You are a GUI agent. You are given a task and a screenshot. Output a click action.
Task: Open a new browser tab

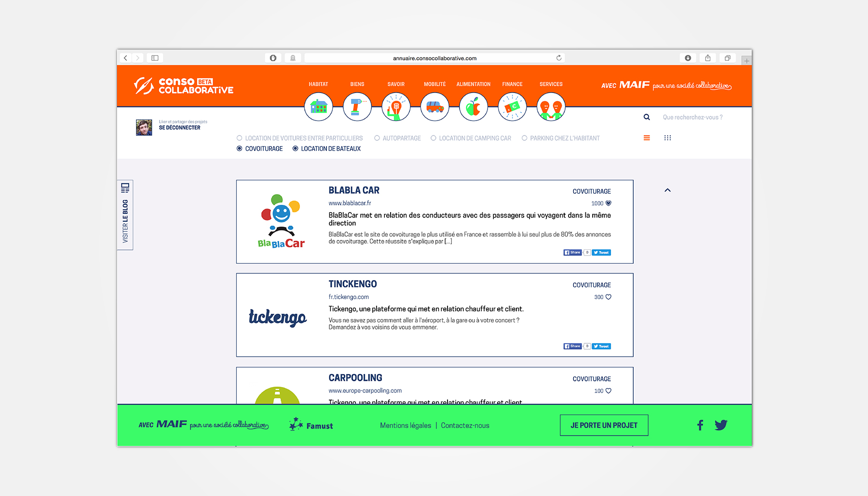click(x=746, y=61)
